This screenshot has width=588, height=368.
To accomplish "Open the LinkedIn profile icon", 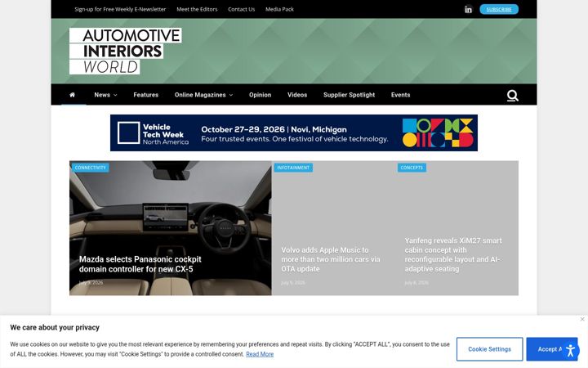I will 468,9.
